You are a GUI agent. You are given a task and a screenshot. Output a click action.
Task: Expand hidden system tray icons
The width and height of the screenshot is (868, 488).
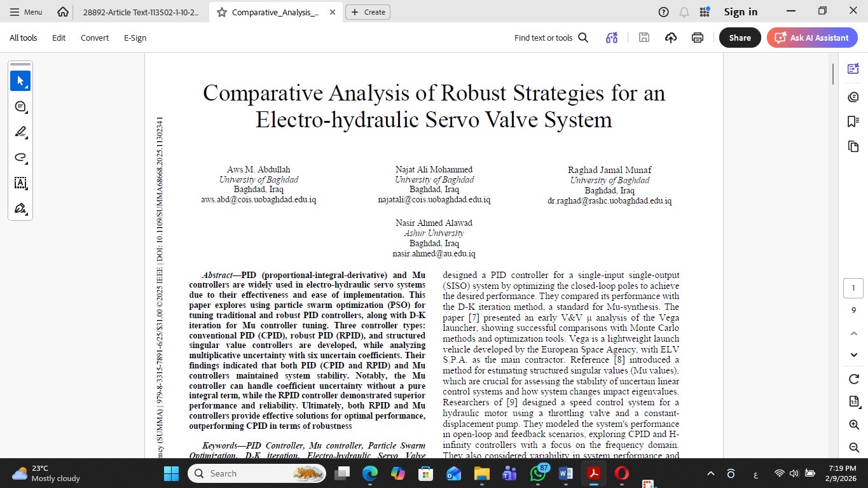pos(711,473)
